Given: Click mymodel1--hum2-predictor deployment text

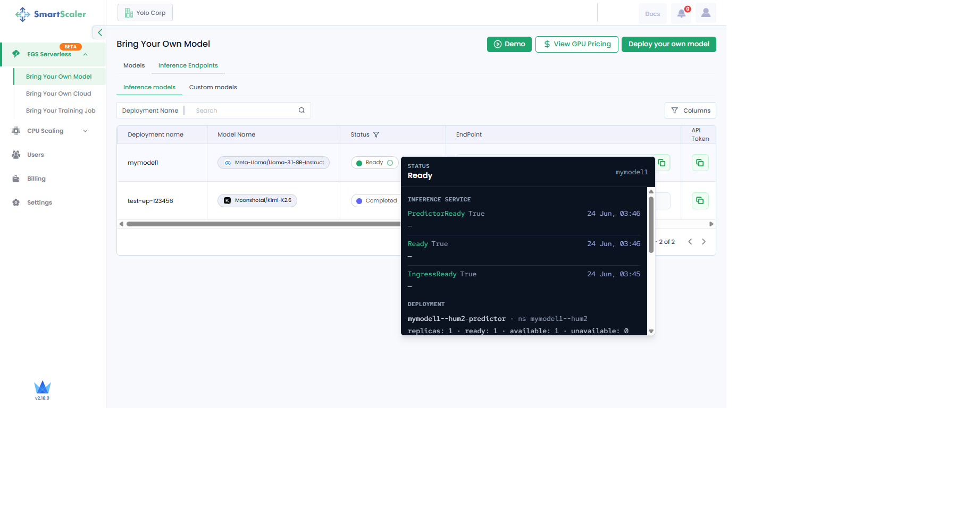Looking at the screenshot, I should (x=457, y=319).
